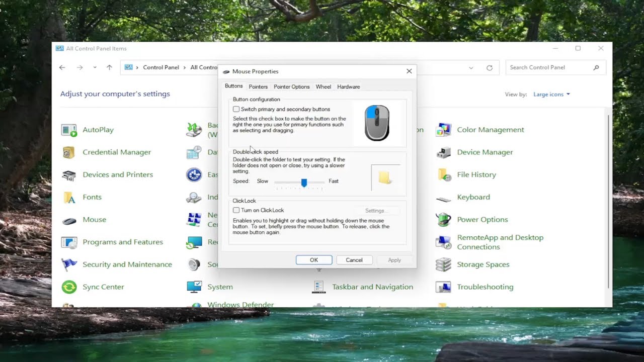
Task: Enable Switch primary and secondary buttons
Action: pos(236,109)
